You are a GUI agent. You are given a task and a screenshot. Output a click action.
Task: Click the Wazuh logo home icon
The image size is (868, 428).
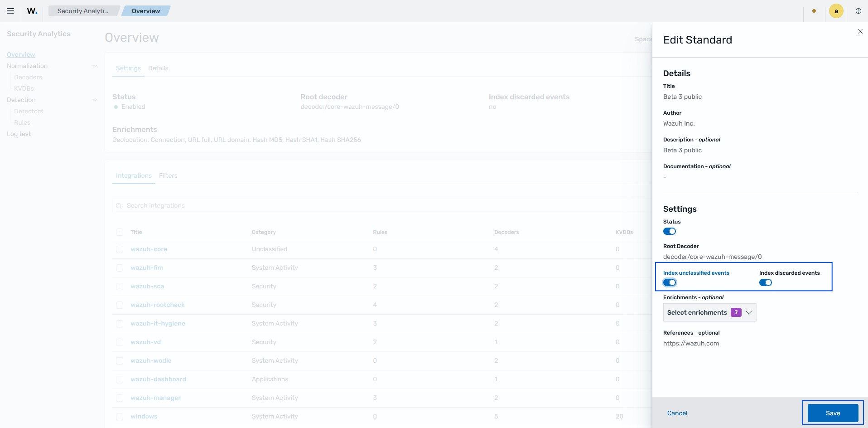click(x=32, y=11)
